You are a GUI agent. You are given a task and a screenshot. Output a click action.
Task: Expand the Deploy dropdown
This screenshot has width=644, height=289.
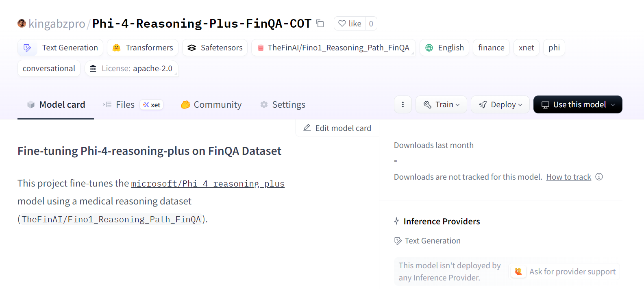click(x=500, y=104)
